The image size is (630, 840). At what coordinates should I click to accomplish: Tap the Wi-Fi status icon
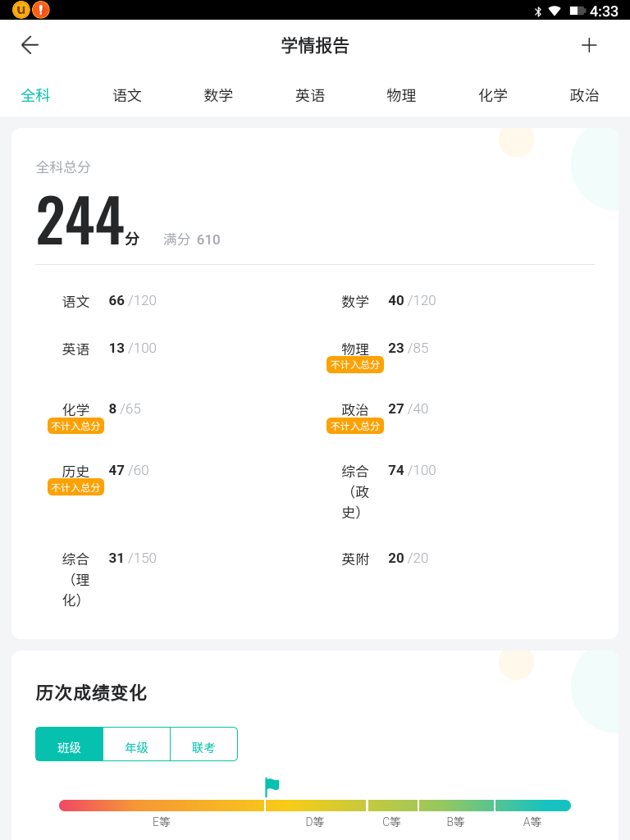point(555,11)
